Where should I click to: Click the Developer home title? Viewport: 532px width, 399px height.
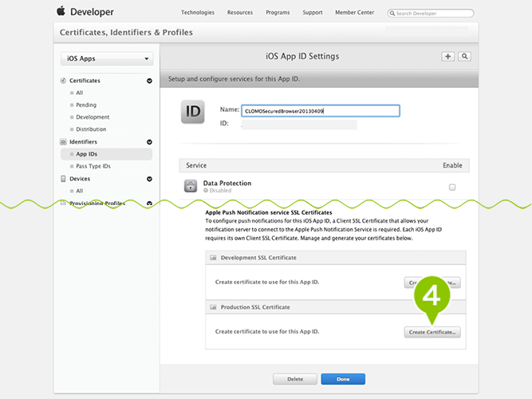coord(92,12)
